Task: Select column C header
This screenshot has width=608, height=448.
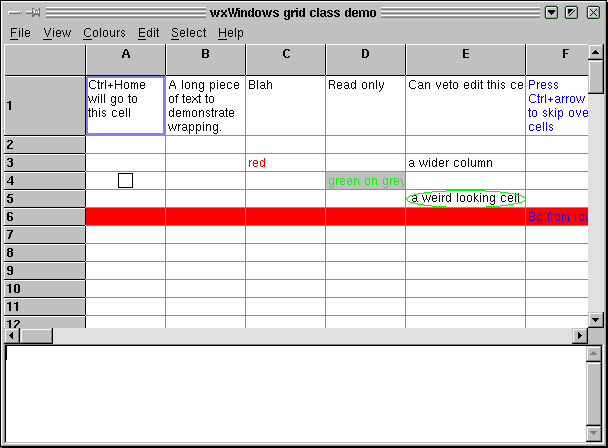Action: 286,60
